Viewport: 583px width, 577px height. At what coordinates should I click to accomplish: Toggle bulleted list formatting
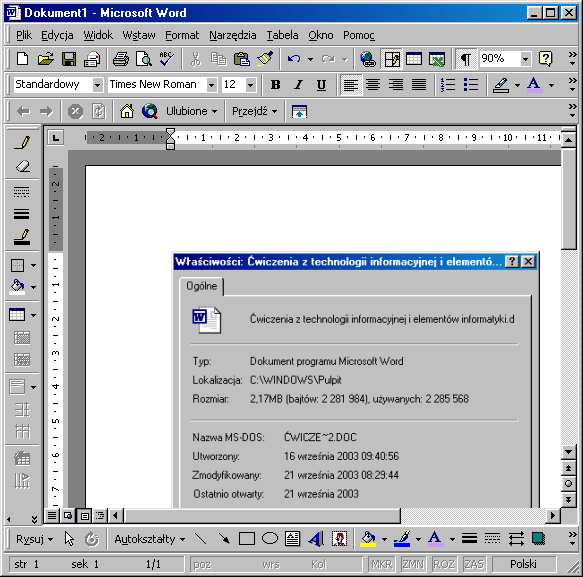471,85
